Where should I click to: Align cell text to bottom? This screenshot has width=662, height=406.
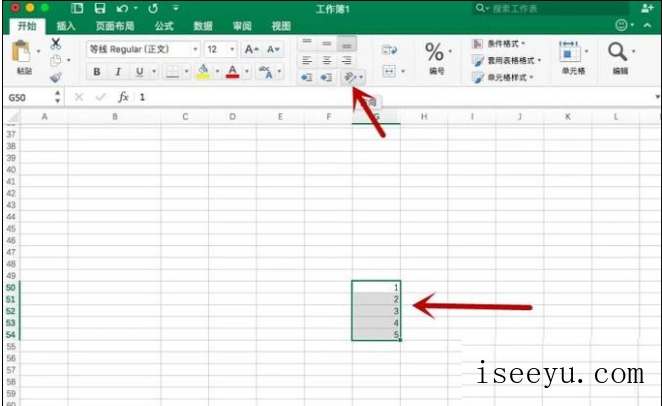coord(347,43)
